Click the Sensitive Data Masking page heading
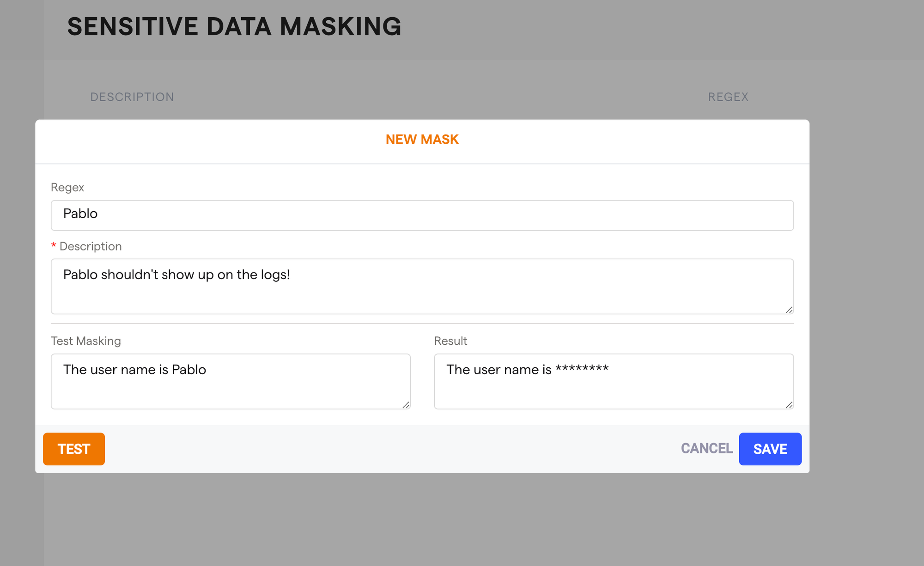924x566 pixels. (x=234, y=26)
